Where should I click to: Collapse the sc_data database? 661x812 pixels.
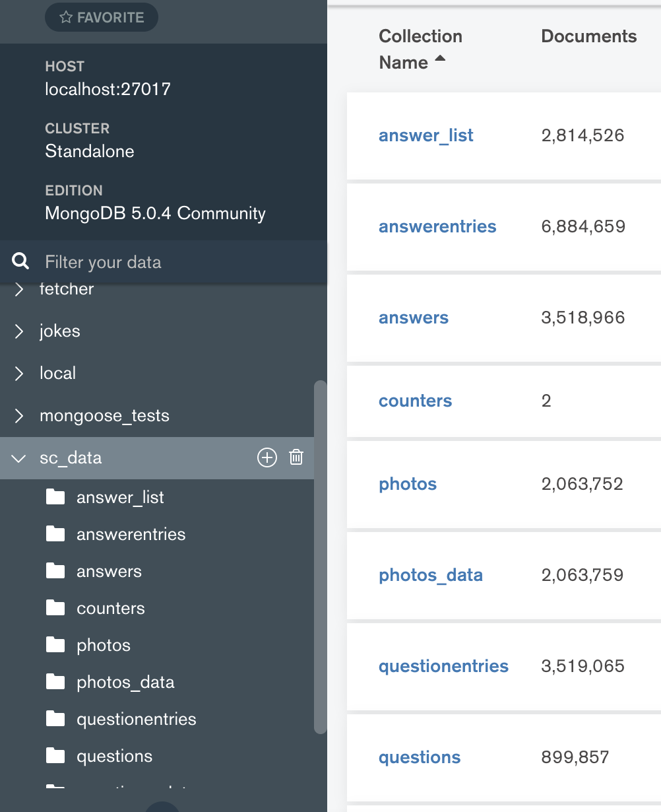[19, 458]
